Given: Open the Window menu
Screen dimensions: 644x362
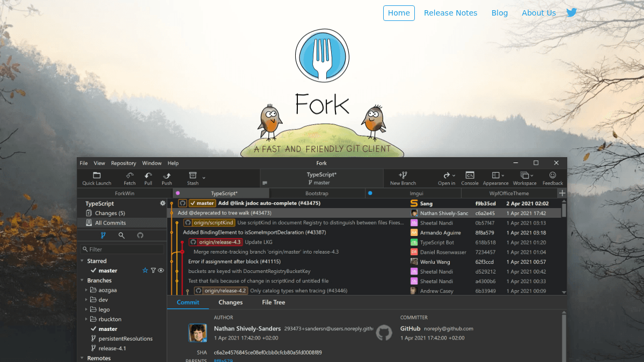Looking at the screenshot, I should pos(152,163).
